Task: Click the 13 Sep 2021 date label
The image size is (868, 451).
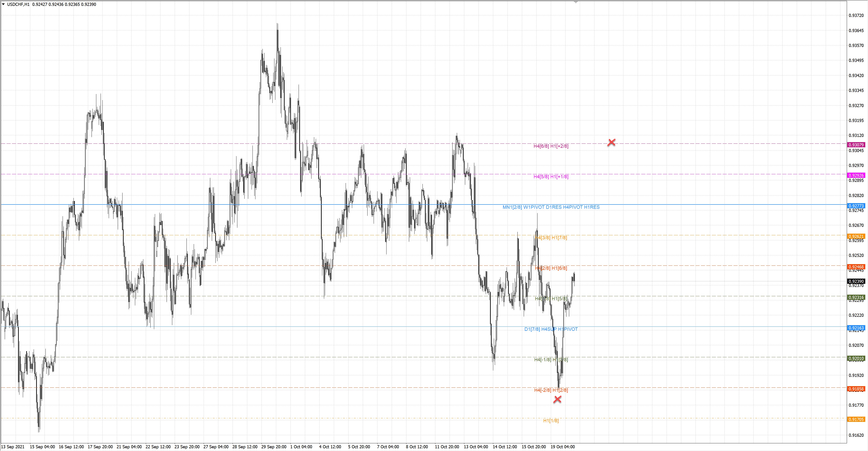Action: pyautogui.click(x=13, y=447)
